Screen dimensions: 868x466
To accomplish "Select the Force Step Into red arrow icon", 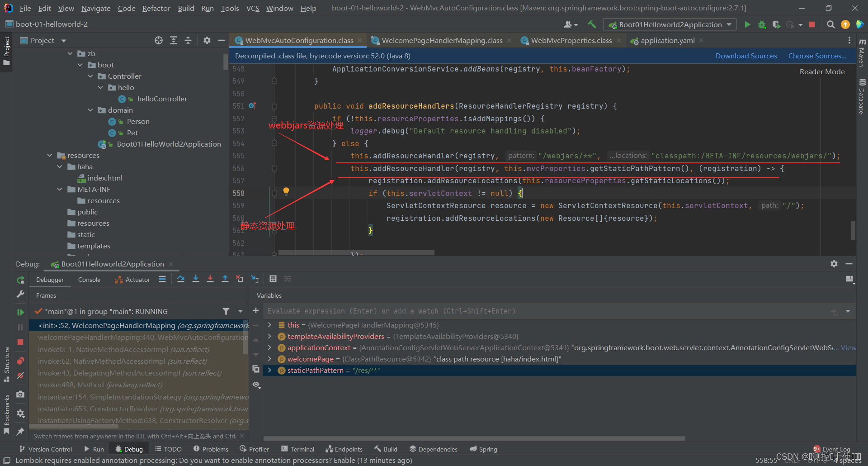I will 211,279.
